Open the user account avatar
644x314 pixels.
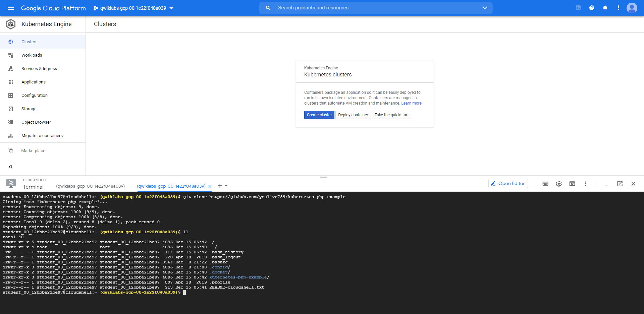tap(632, 8)
